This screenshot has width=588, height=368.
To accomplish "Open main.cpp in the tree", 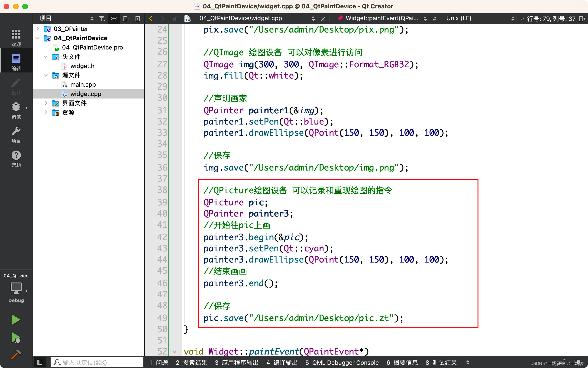I will (83, 85).
